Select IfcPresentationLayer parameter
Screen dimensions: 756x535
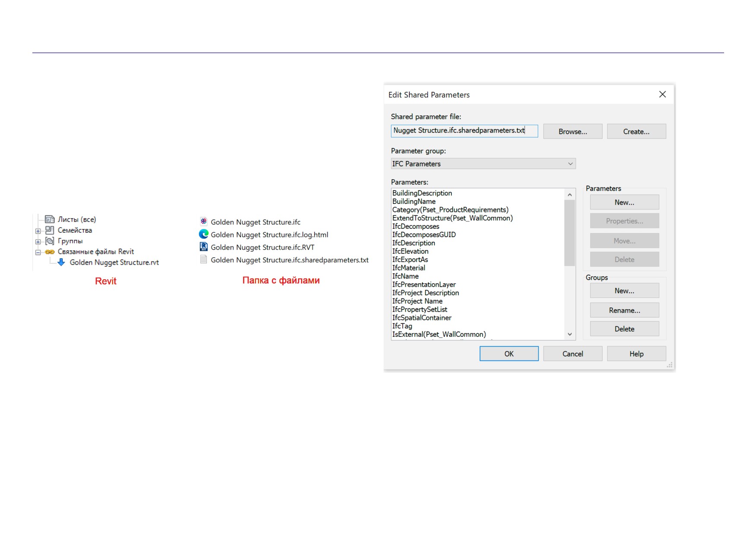[424, 284]
